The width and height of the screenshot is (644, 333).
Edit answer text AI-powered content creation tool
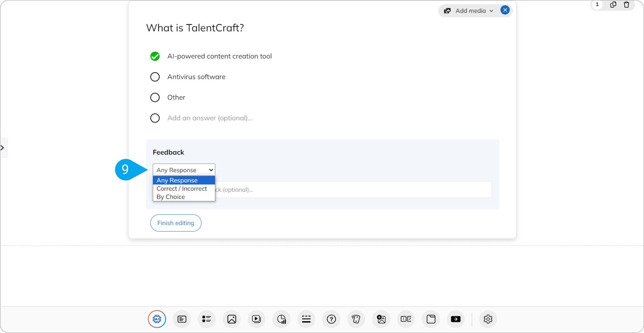(x=220, y=56)
